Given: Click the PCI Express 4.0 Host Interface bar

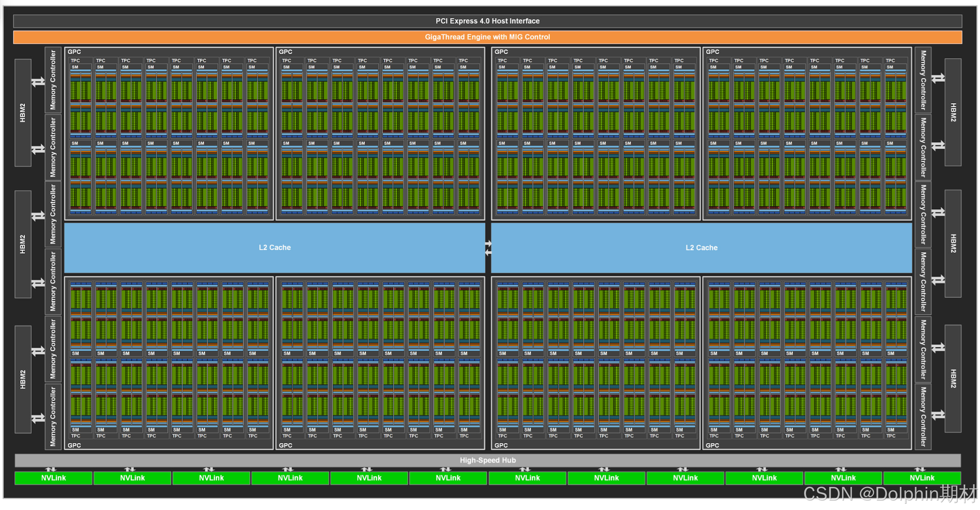Looking at the screenshot, I should coord(487,21).
